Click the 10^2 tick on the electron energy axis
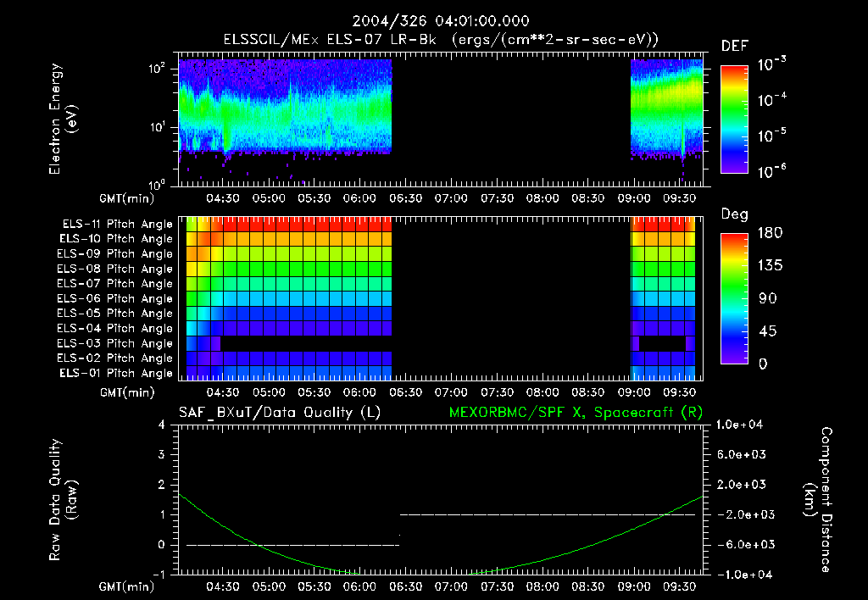Image resolution: width=868 pixels, height=600 pixels. pos(157,69)
